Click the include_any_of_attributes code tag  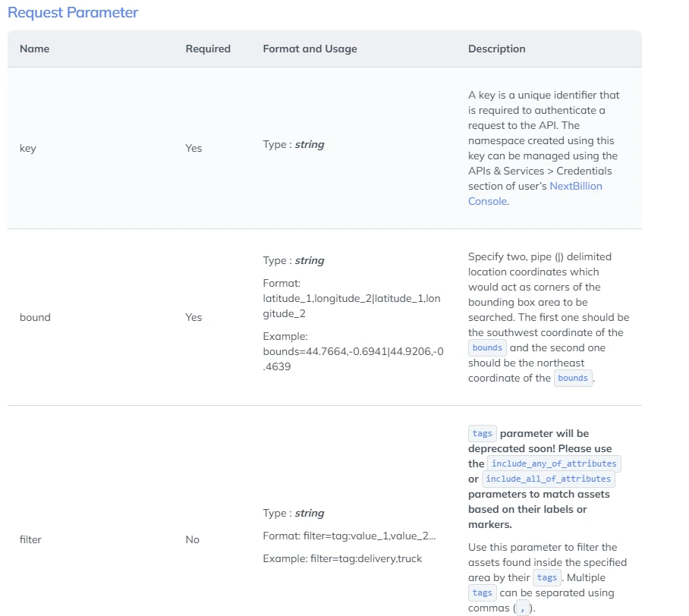554,464
